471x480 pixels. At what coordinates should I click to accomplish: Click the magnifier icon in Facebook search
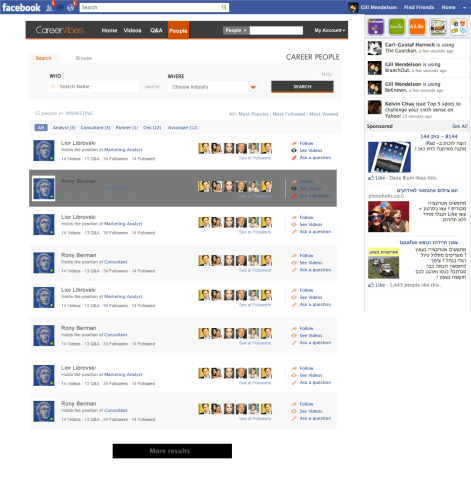pos(224,7)
